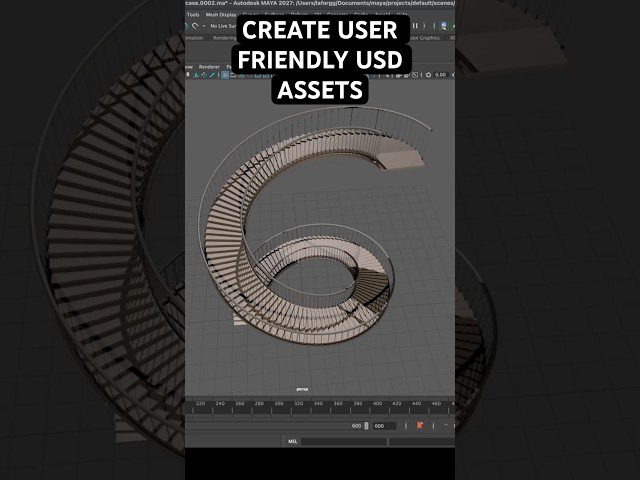Click the film gate icon beside the grid toggle
Image resolution: width=640 pixels, height=480 pixels.
[x=233, y=75]
